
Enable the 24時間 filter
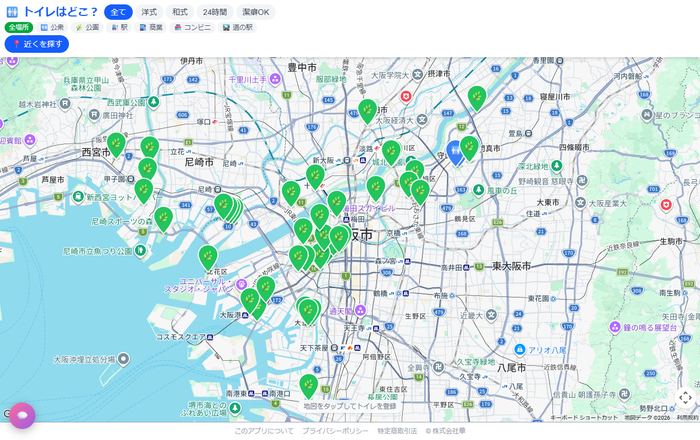point(215,12)
